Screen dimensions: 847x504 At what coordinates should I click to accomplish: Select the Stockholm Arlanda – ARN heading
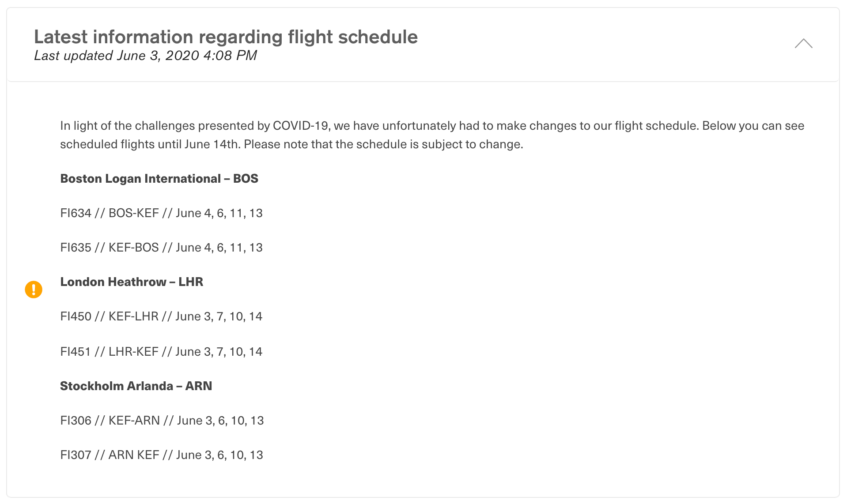(136, 386)
